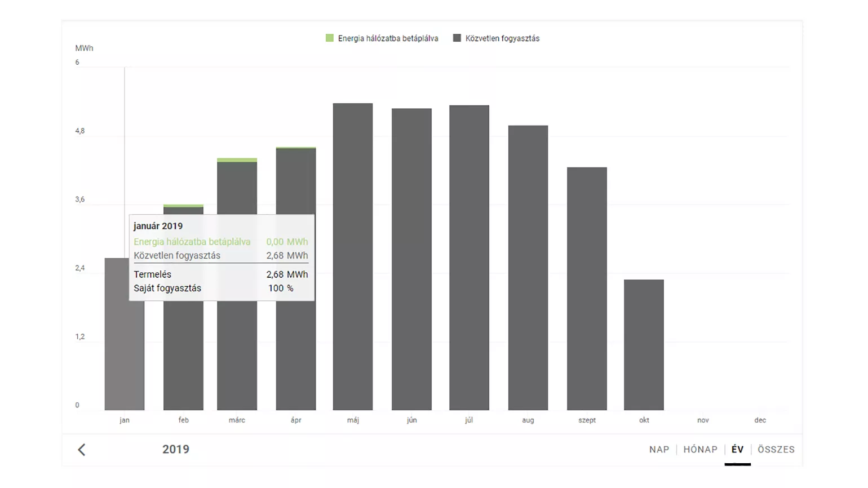Open the ÖSSZES view tab
868x488 pixels.
(x=776, y=450)
